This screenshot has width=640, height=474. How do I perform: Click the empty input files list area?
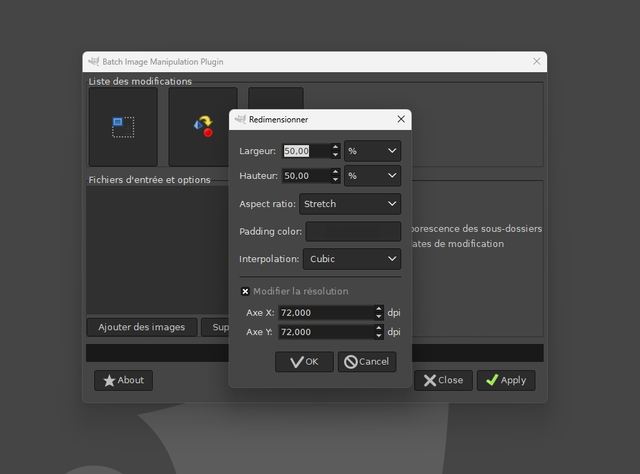coord(158,250)
